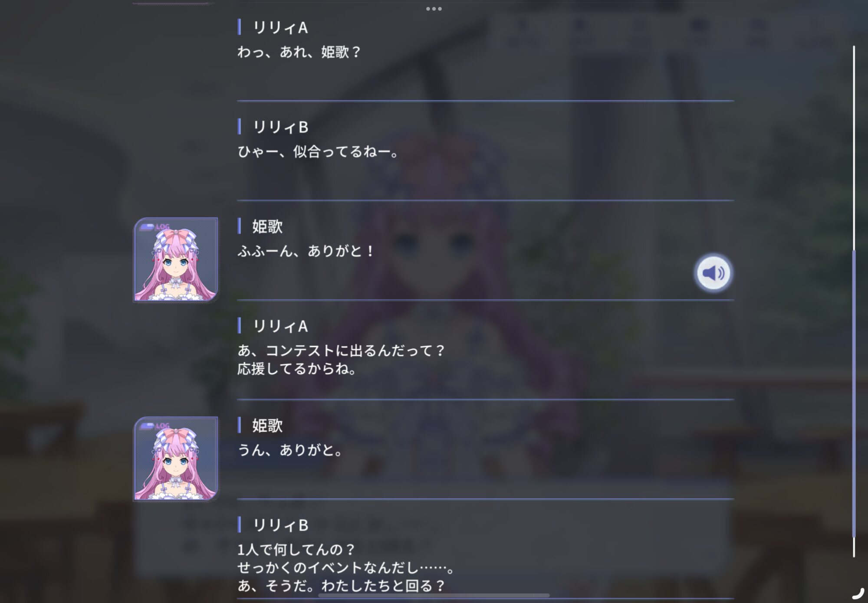Select the log line ひゃー、似合ってるねー。

(x=318, y=152)
